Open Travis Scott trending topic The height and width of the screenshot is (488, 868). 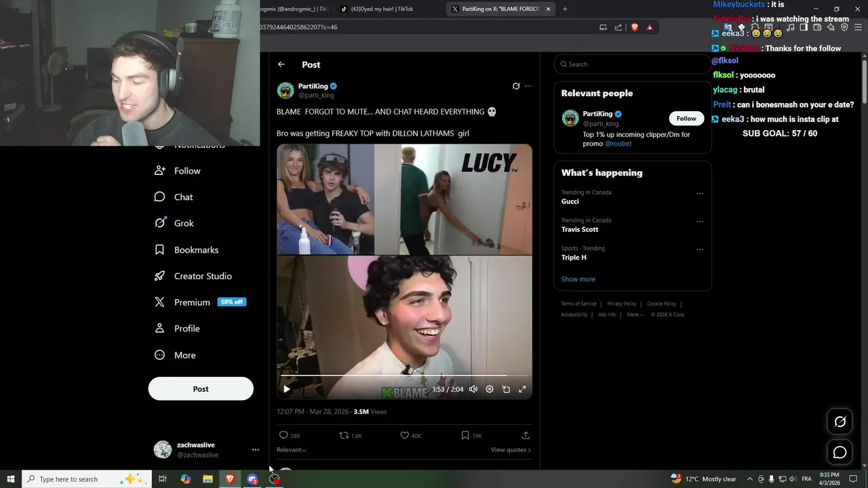pyautogui.click(x=580, y=229)
